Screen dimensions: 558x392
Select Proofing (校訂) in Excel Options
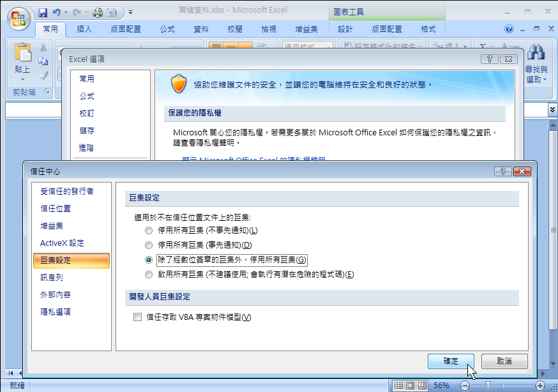pos(87,113)
